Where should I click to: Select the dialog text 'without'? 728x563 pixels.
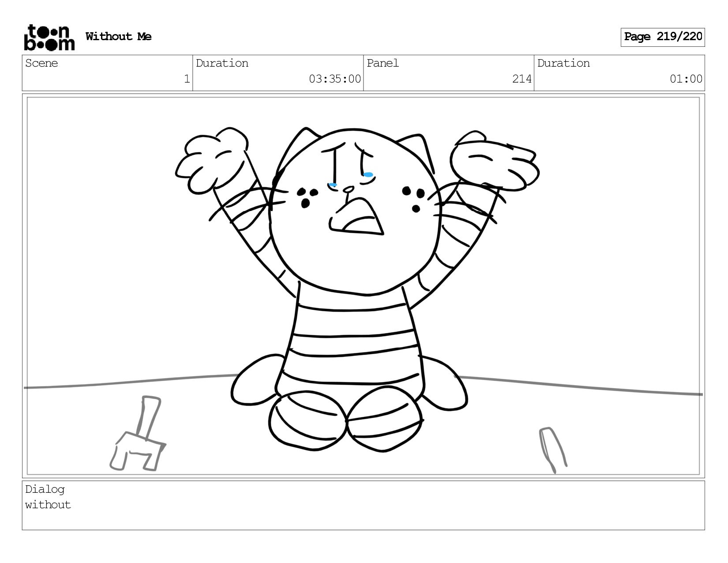(48, 505)
